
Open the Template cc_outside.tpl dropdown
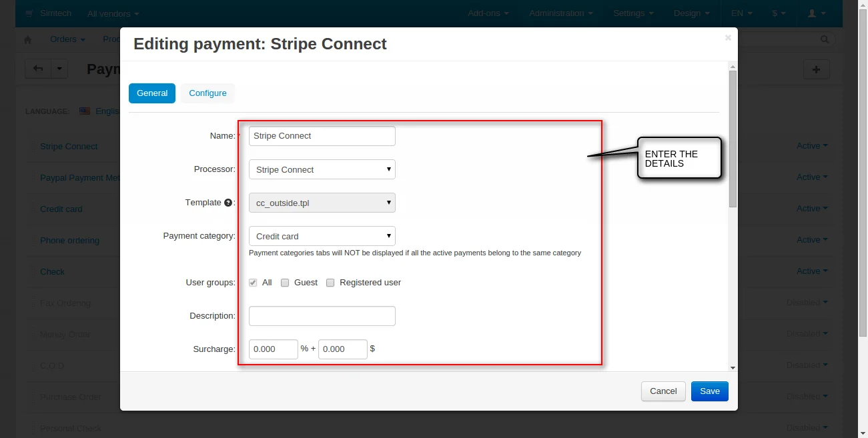(322, 203)
